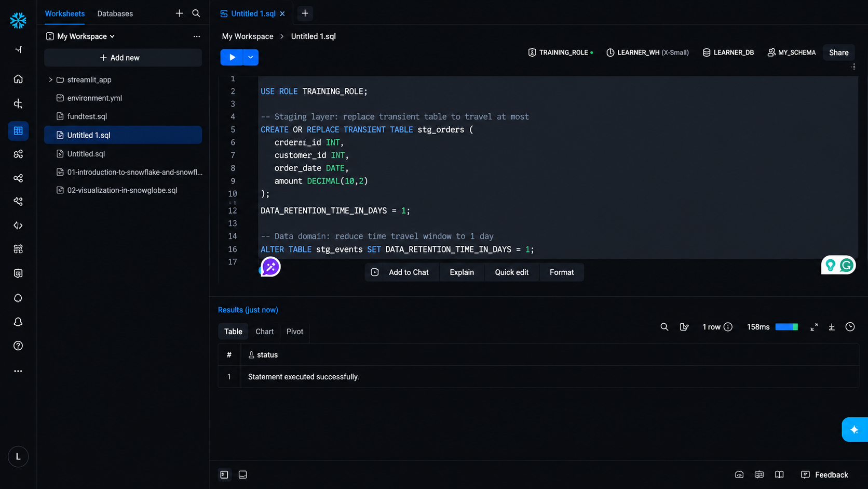
Task: Open the editor vertical dots menu
Action: (x=853, y=67)
